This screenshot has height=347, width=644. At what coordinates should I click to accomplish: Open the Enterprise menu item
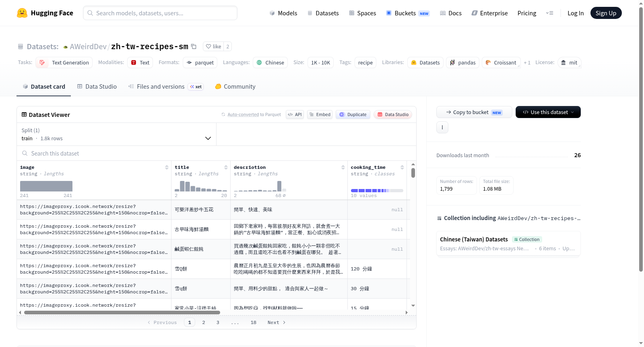[x=489, y=13]
